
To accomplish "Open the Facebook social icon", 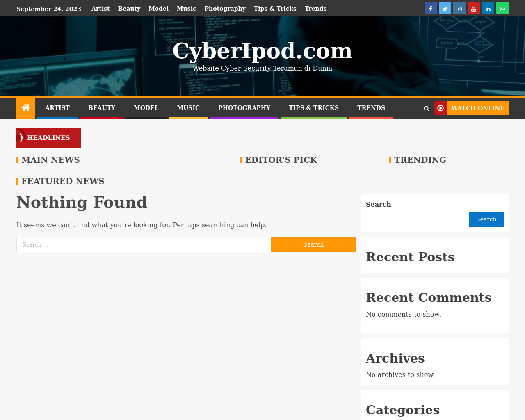I will (x=430, y=8).
